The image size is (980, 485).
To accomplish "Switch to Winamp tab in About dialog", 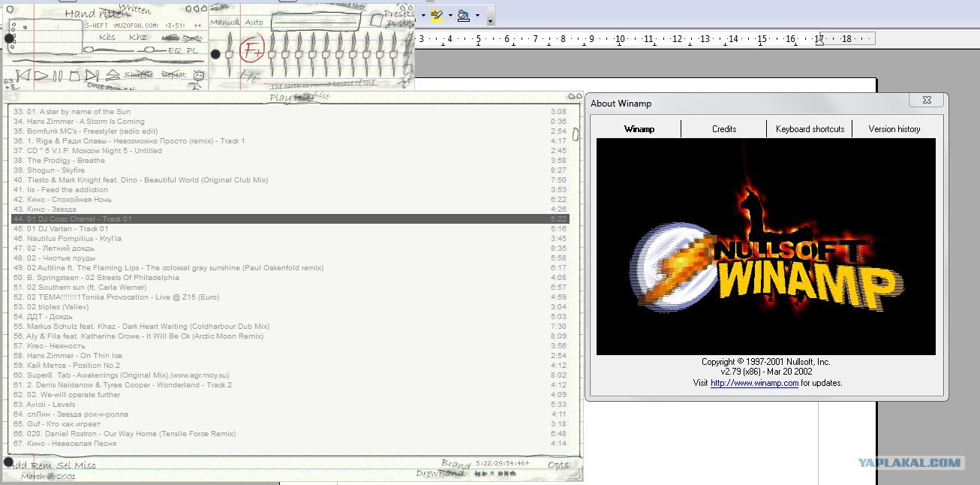I will pos(639,129).
